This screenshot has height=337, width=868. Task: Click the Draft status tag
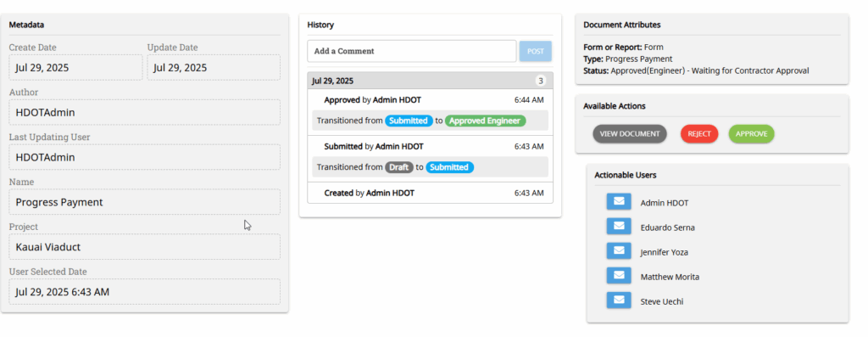coord(399,167)
